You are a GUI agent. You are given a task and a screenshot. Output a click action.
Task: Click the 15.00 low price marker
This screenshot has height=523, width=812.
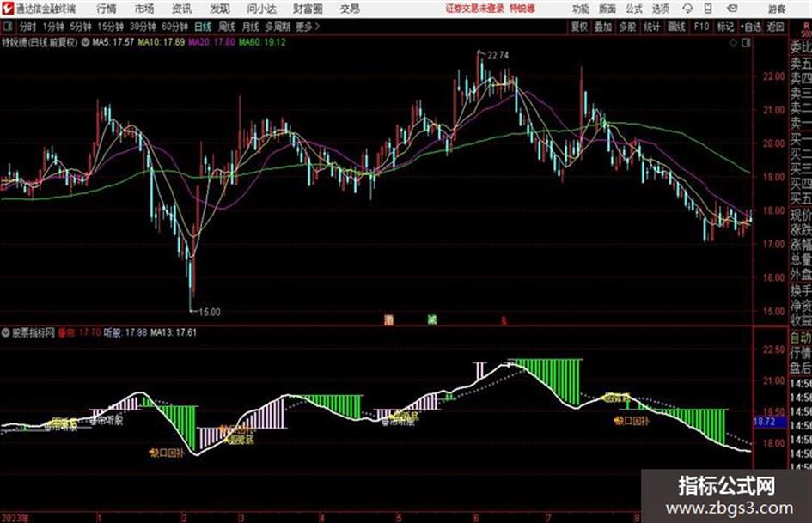pyautogui.click(x=209, y=312)
